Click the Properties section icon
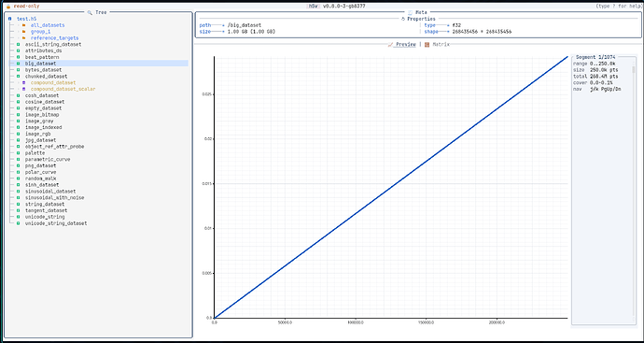 [403, 19]
